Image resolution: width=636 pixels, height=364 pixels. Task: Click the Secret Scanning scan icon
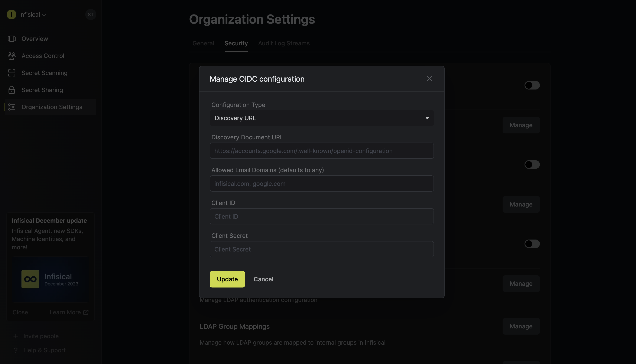12,73
